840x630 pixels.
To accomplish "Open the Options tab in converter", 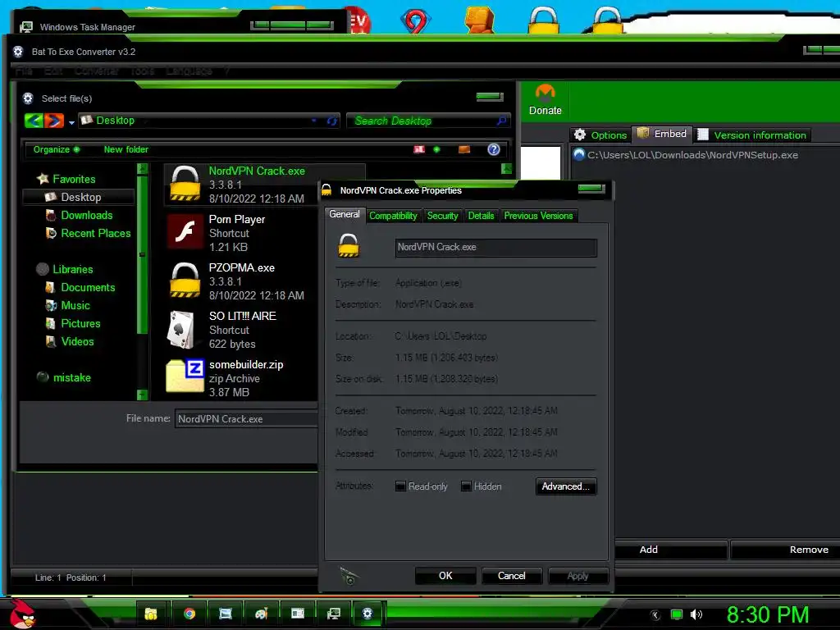I will 600,135.
